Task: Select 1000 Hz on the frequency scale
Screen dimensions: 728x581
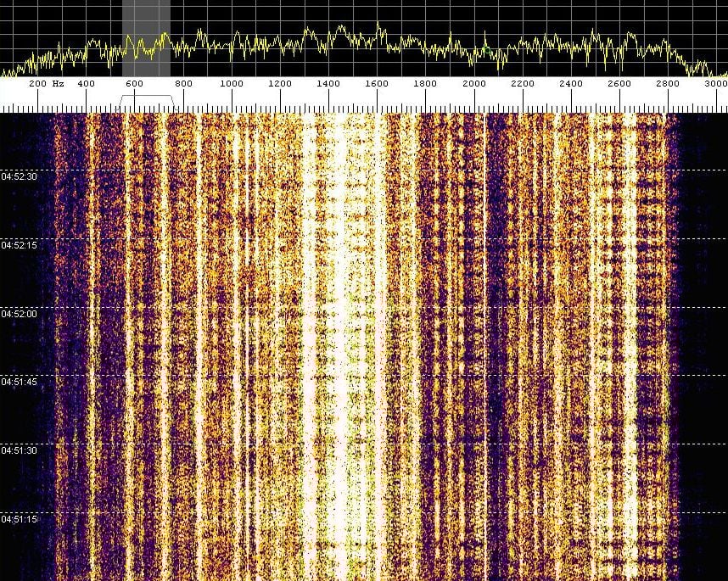Action: (232, 83)
